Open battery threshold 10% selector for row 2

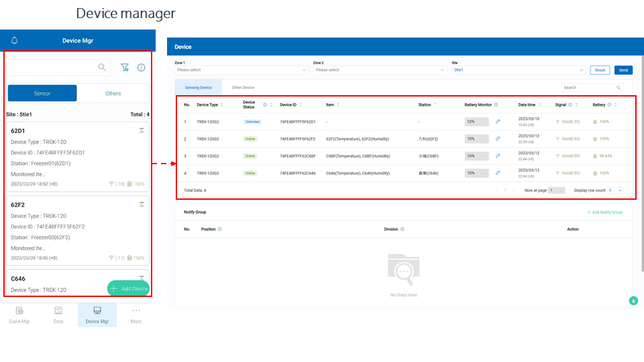(x=476, y=139)
